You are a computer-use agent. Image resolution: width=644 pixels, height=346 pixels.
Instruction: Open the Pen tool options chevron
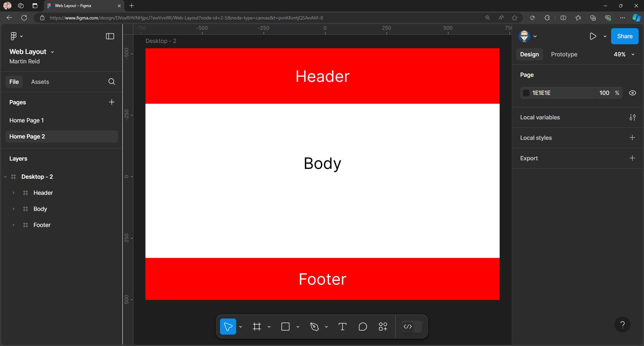pos(326,327)
